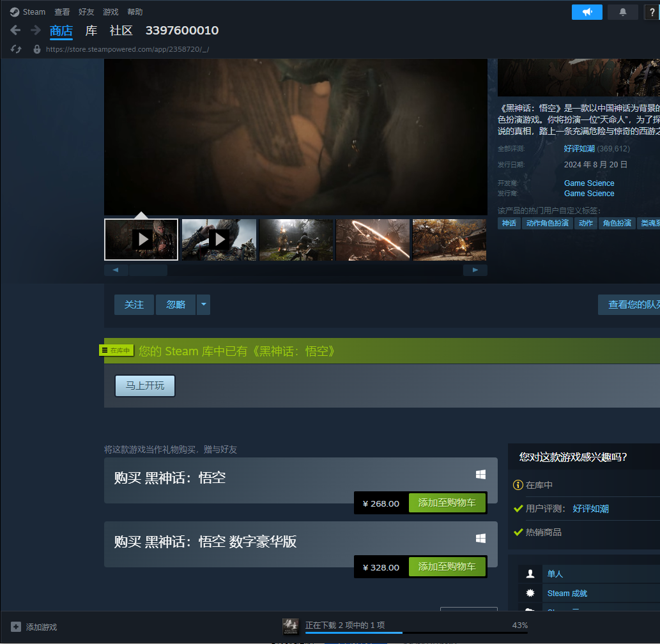Select the fourth thumbnail with glowing arc

pyautogui.click(x=372, y=240)
